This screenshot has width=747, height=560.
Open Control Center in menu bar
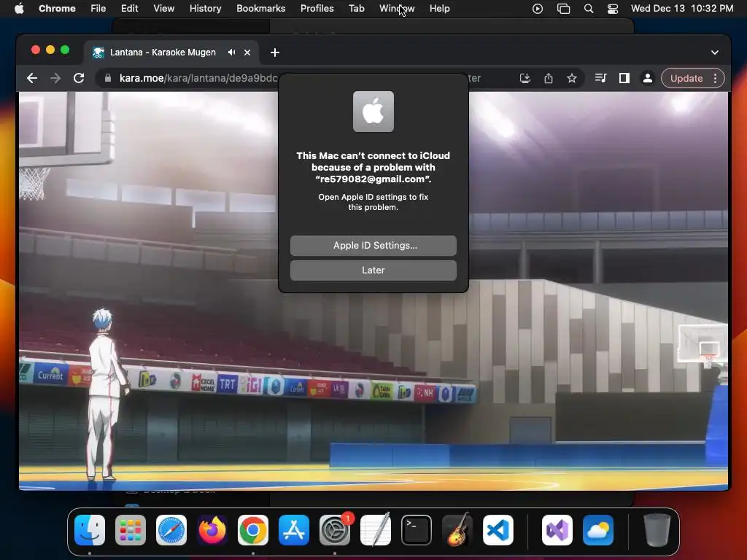[613, 9]
